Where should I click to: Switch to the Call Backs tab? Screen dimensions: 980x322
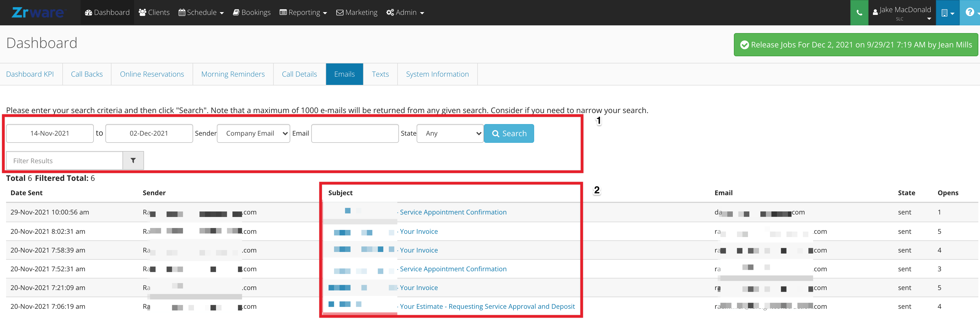pos(87,74)
